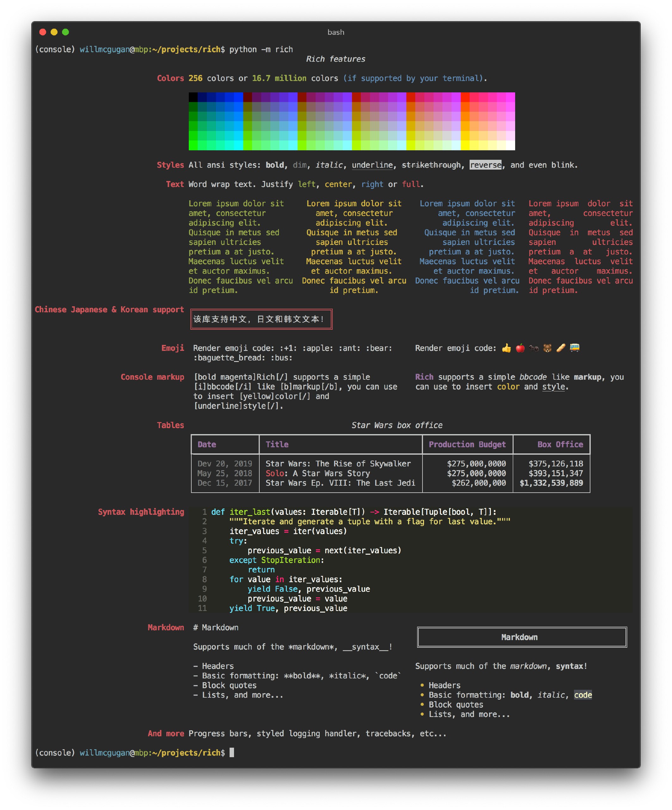Minimize the bash terminal with yellow button
Viewport: 672px width, 810px height.
click(x=54, y=32)
